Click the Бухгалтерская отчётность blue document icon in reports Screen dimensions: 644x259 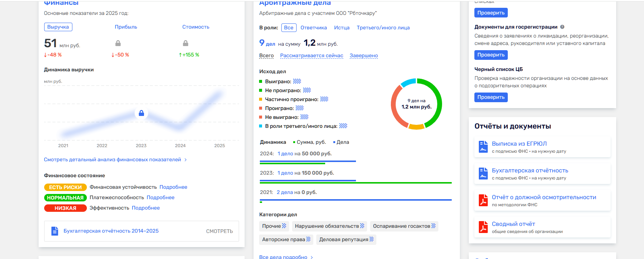[483, 174]
